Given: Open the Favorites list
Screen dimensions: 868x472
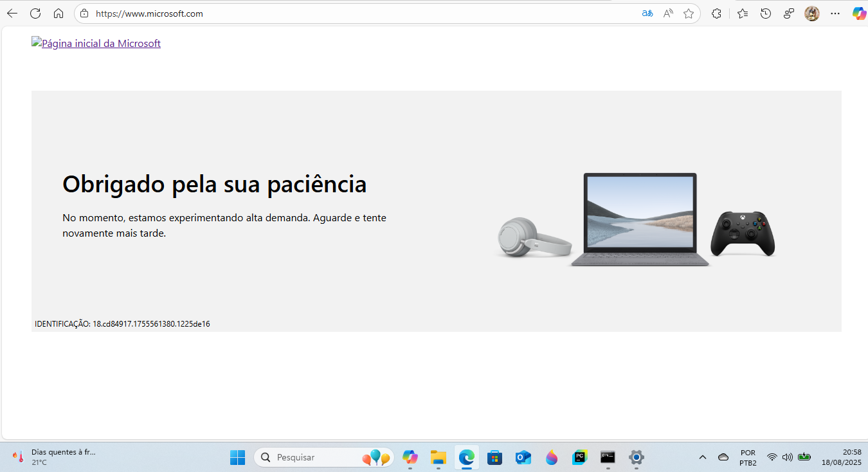Looking at the screenshot, I should click(743, 14).
